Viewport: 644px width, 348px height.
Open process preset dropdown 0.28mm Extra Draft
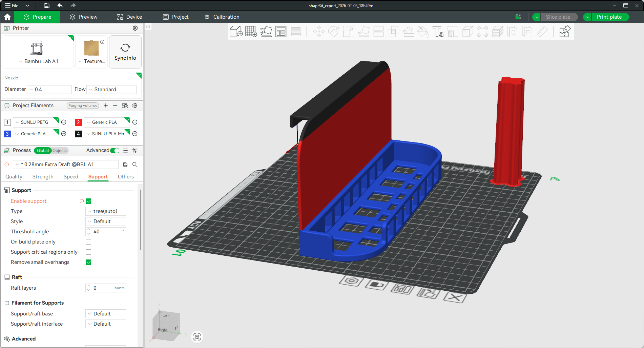coord(66,165)
